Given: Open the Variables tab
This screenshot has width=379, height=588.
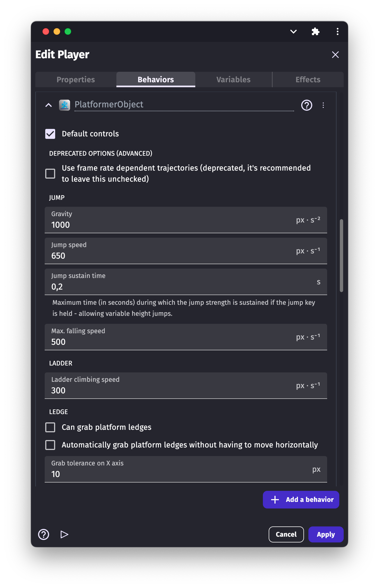Looking at the screenshot, I should coord(233,80).
